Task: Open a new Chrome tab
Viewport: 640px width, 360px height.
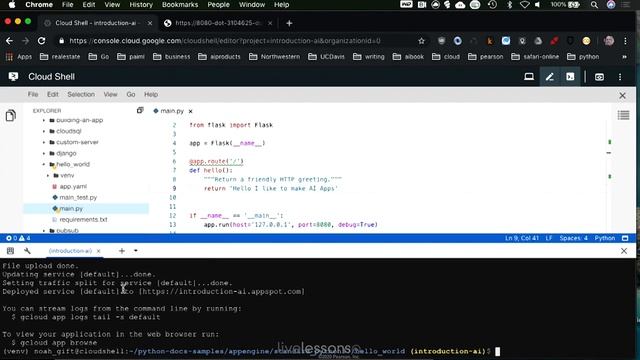Action: pos(289,23)
